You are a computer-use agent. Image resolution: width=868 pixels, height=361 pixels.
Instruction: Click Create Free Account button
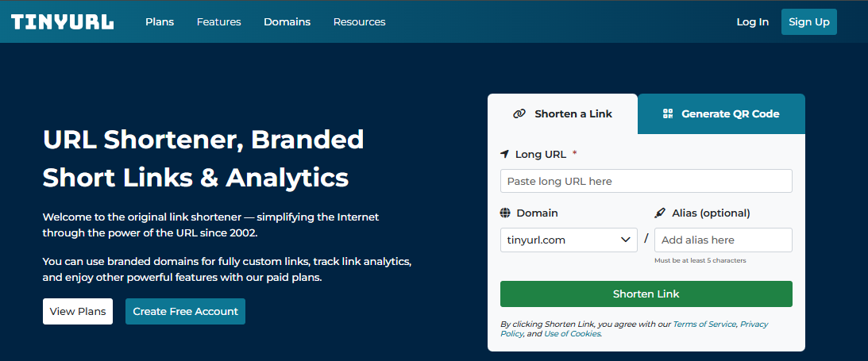pos(185,311)
